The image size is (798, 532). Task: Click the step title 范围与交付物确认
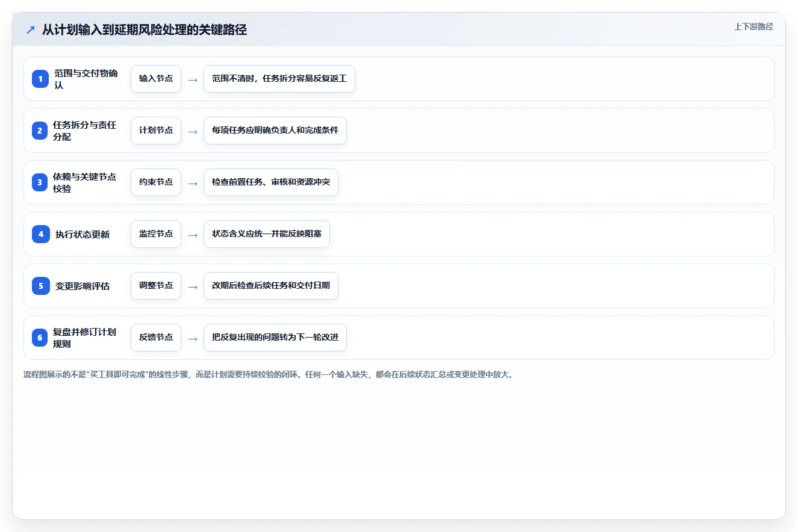[86, 79]
